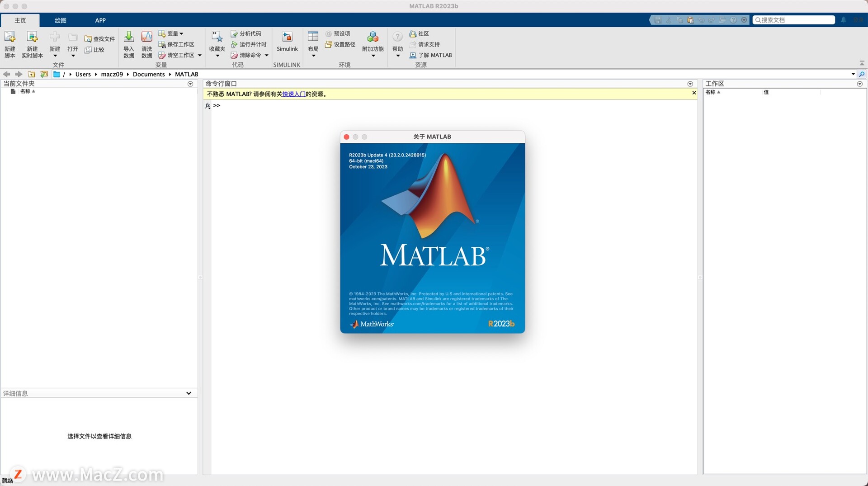Click Save Workspace (保存工作区)
Screen dimensions: 868x486
176,44
